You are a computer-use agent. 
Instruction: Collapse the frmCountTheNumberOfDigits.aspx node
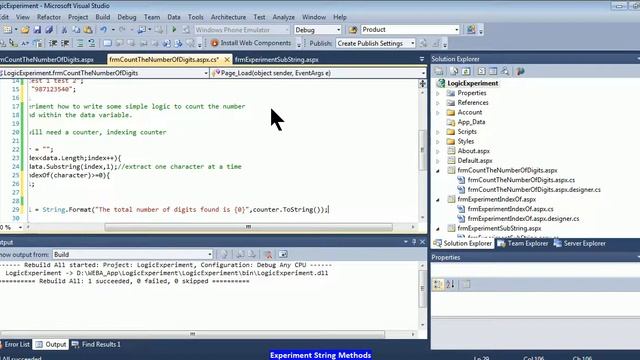click(x=438, y=171)
